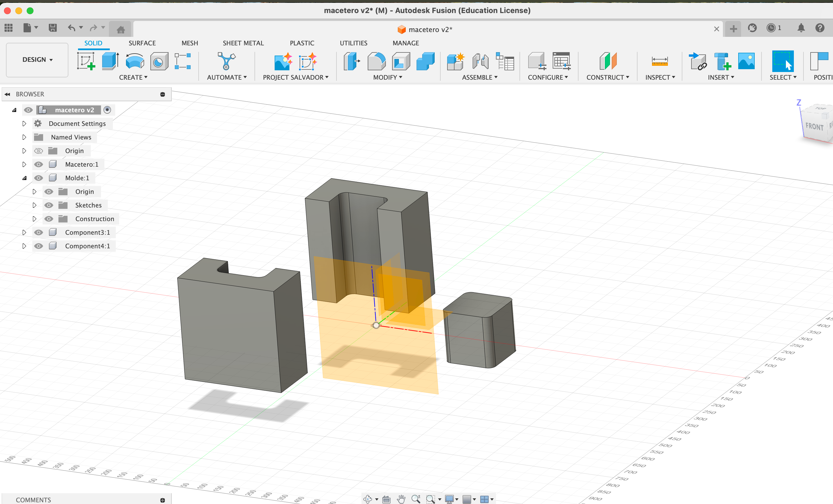Click the Insert Canvas image icon
833x504 pixels.
tap(746, 61)
